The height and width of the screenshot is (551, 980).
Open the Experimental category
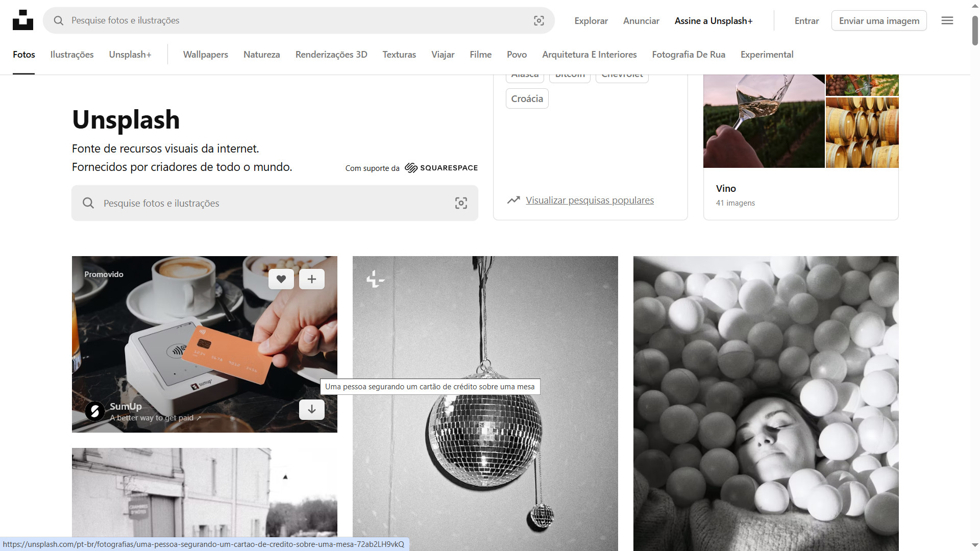767,55
